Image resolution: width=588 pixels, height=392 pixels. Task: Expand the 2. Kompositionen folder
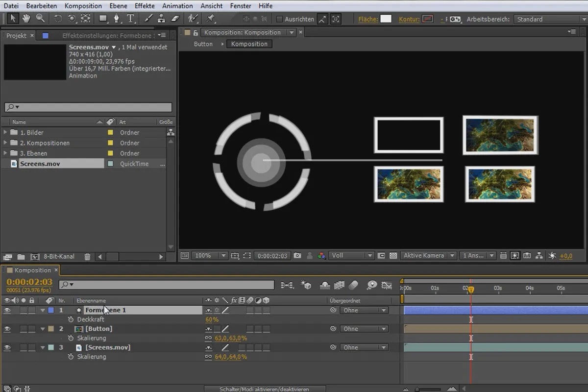point(5,143)
